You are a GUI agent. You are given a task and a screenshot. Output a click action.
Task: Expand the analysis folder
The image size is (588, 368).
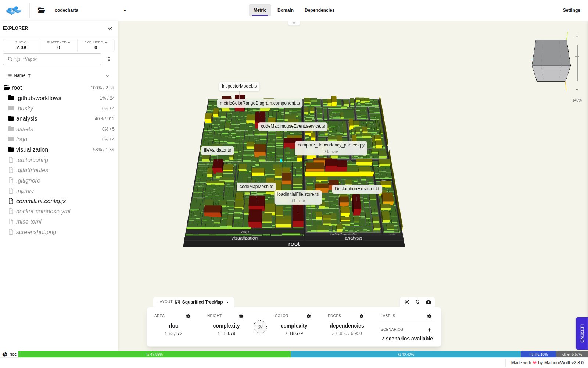59,119
